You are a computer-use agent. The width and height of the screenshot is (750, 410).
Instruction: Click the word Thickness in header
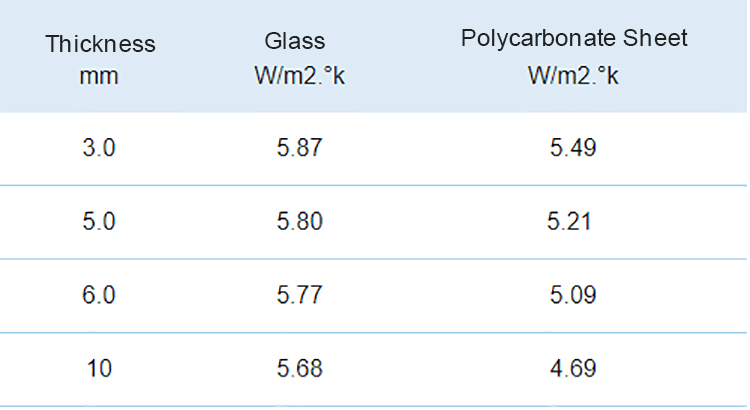pyautogui.click(x=100, y=44)
